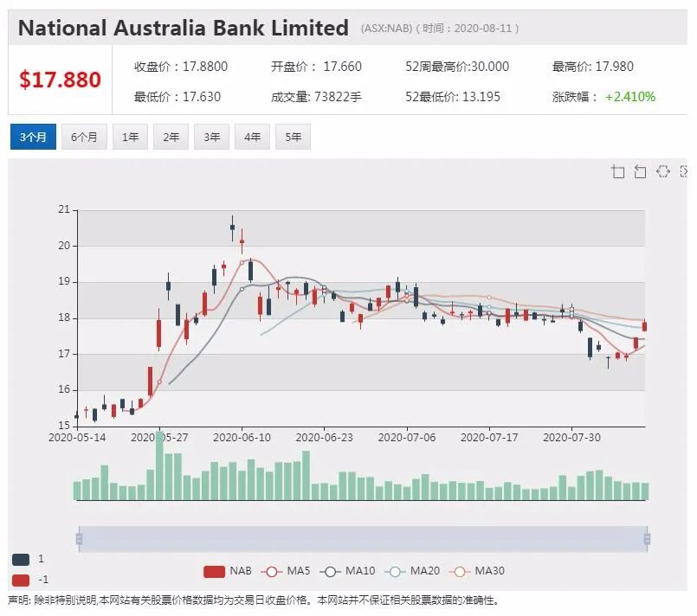697x616 pixels.
Task: Click the green +2.410% change value
Action: [x=630, y=97]
